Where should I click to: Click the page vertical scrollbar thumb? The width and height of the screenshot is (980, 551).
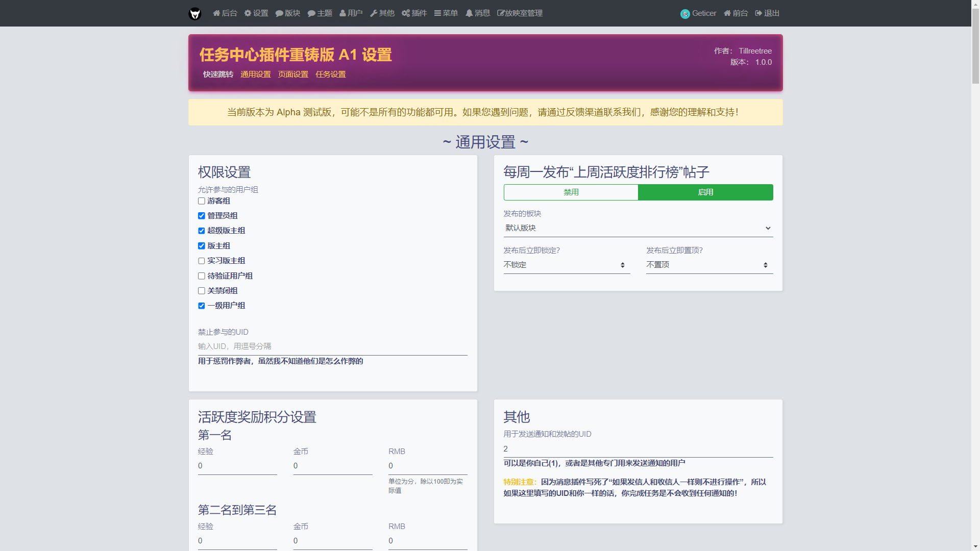(975, 46)
